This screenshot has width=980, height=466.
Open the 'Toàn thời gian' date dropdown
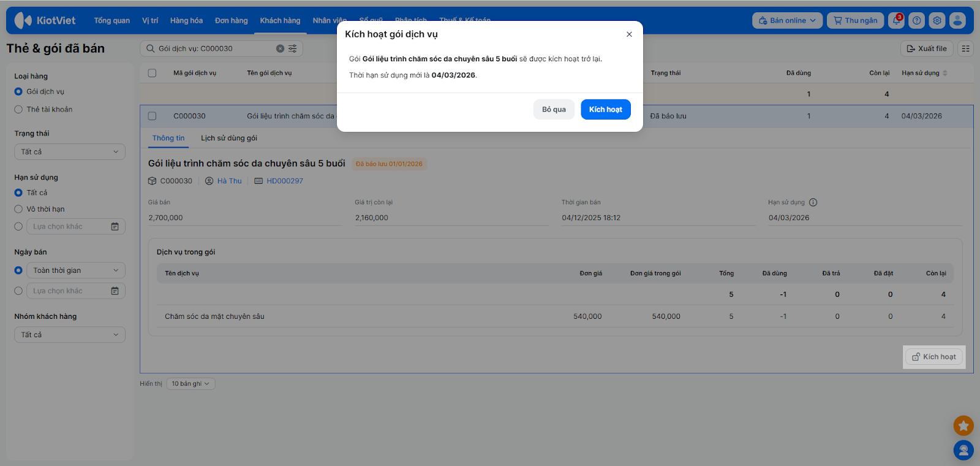[x=75, y=270]
